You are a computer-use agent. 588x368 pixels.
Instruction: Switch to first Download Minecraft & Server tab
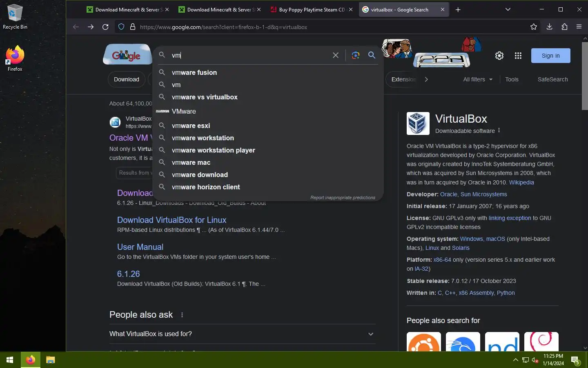[127, 9]
